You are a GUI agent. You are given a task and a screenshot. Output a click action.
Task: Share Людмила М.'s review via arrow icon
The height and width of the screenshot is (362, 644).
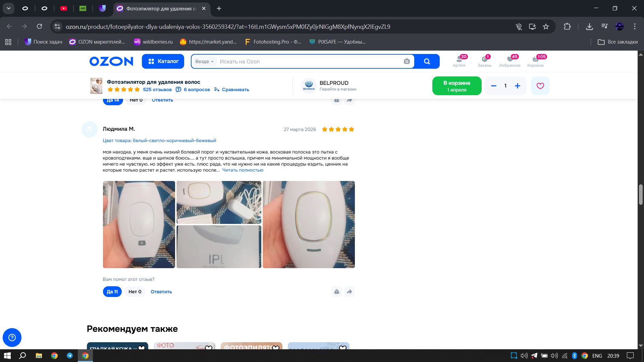pyautogui.click(x=349, y=292)
